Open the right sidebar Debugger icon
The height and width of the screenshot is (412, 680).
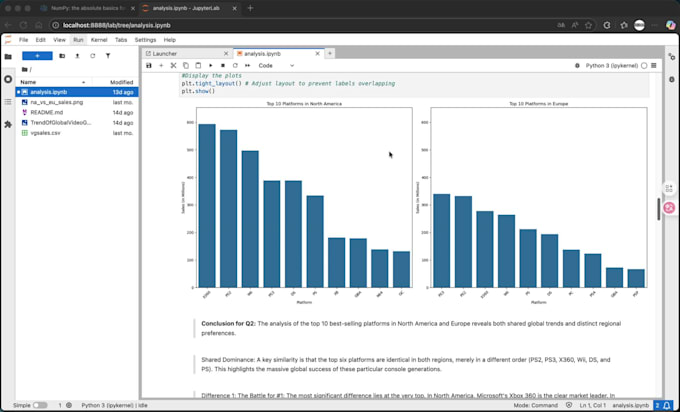(x=672, y=79)
